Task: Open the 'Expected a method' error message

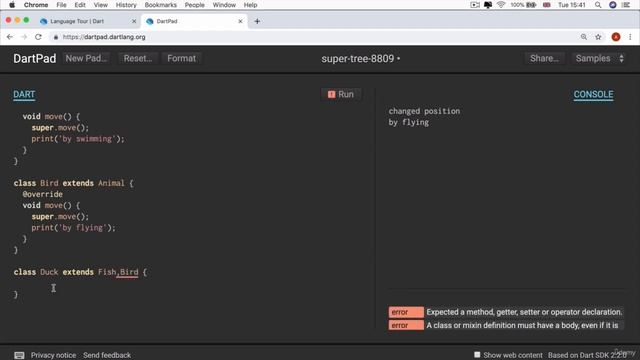Action: (506, 312)
